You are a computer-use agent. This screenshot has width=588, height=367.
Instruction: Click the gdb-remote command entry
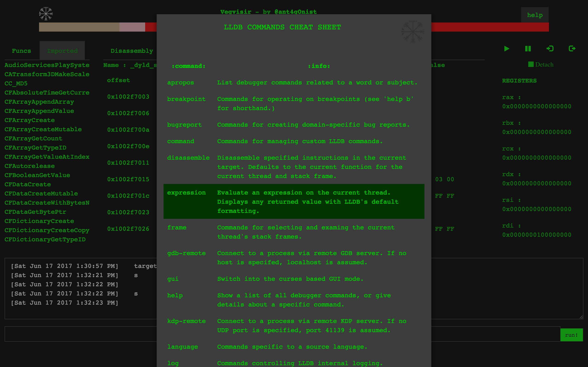tap(186, 253)
